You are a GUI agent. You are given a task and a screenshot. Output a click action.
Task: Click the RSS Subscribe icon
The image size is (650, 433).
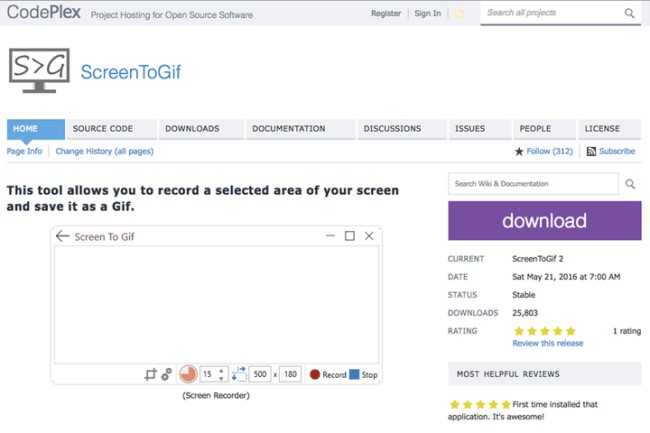(591, 152)
